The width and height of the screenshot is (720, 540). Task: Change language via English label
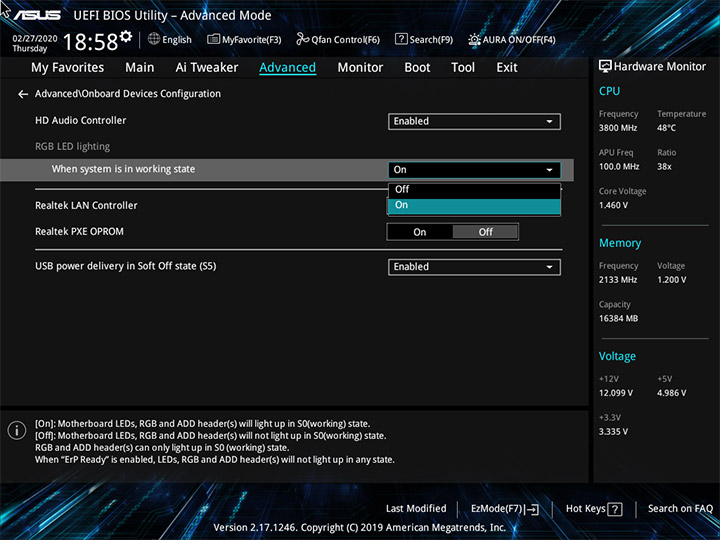(177, 40)
